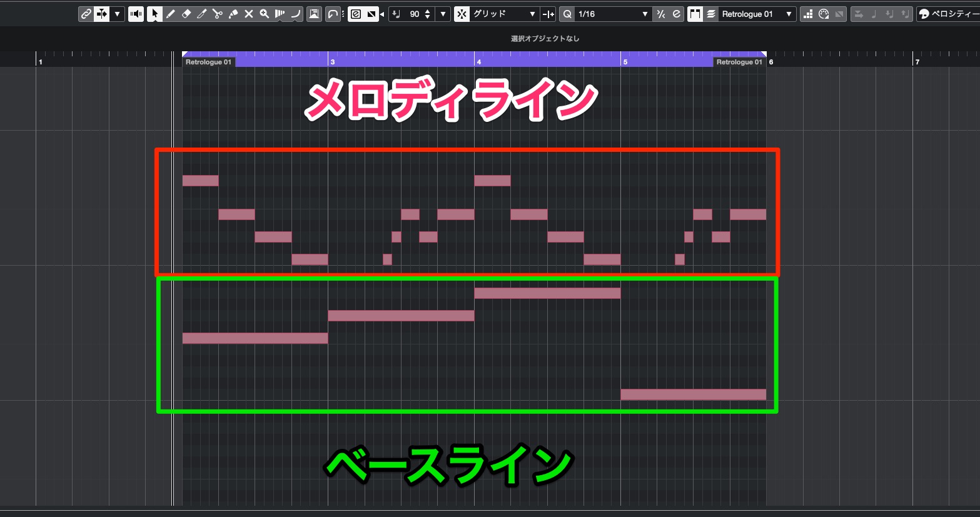The height and width of the screenshot is (517, 980).
Task: Select the Line curve tool
Action: [x=296, y=14]
